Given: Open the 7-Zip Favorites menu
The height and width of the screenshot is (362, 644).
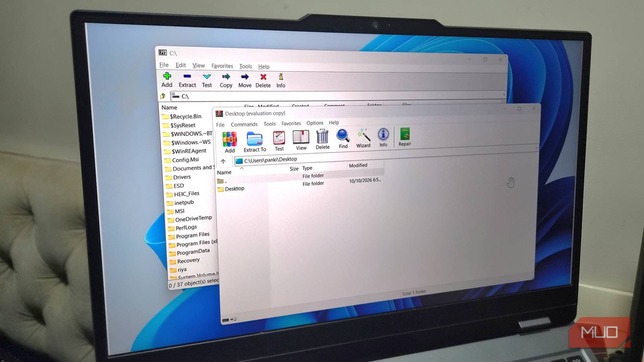Looking at the screenshot, I should point(222,66).
